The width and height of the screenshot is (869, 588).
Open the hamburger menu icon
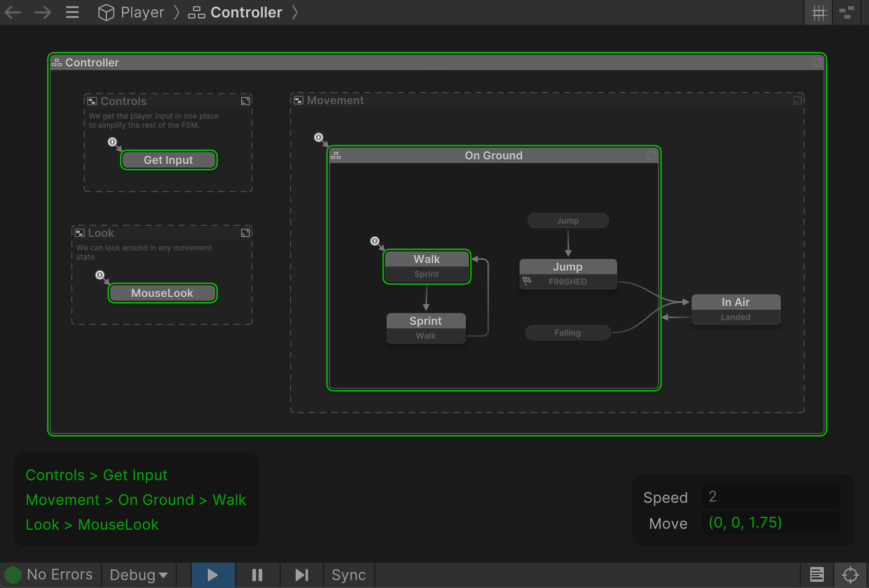72,12
